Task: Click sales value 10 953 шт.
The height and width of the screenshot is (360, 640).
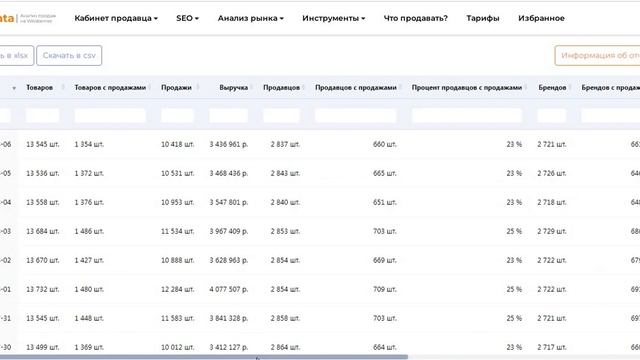Action: (x=178, y=202)
